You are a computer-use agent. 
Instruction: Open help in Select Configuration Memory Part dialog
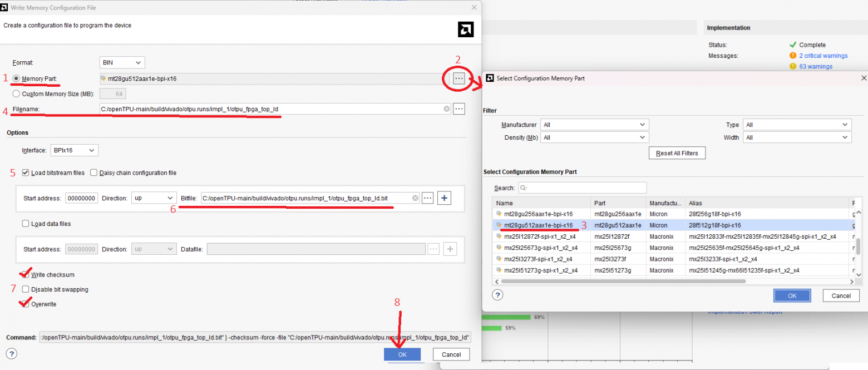click(498, 295)
